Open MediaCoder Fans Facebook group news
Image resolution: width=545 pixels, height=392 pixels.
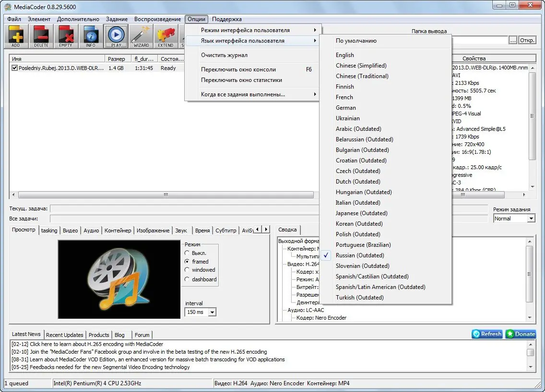139,352
